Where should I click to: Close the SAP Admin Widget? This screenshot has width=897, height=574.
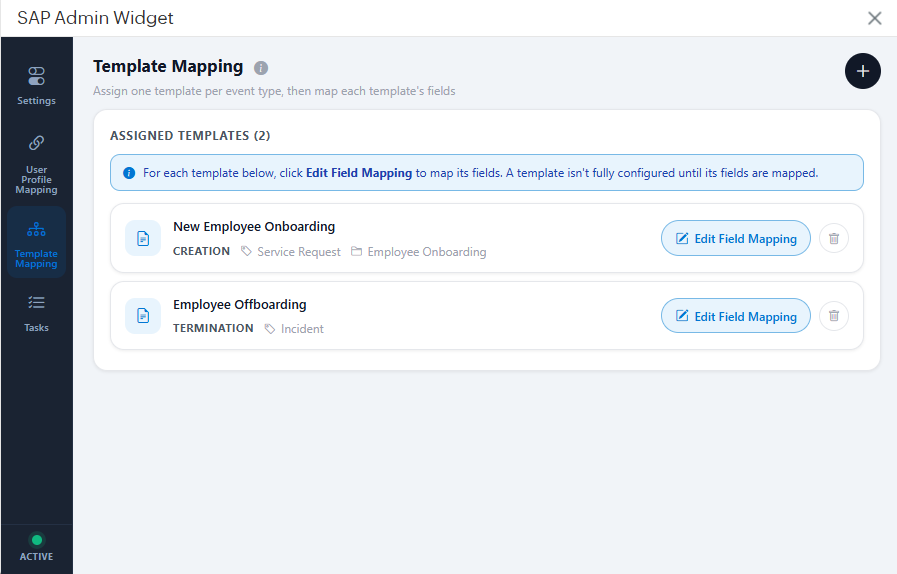coord(874,18)
